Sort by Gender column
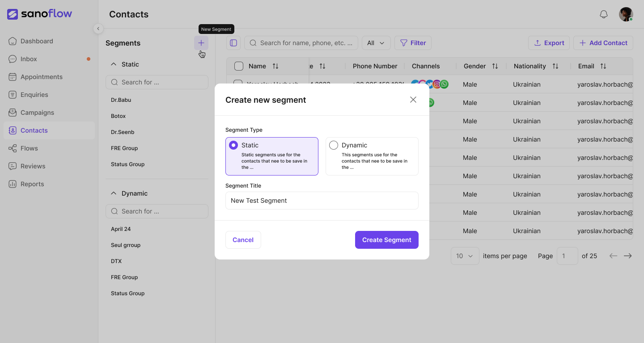The width and height of the screenshot is (644, 343). pos(495,66)
